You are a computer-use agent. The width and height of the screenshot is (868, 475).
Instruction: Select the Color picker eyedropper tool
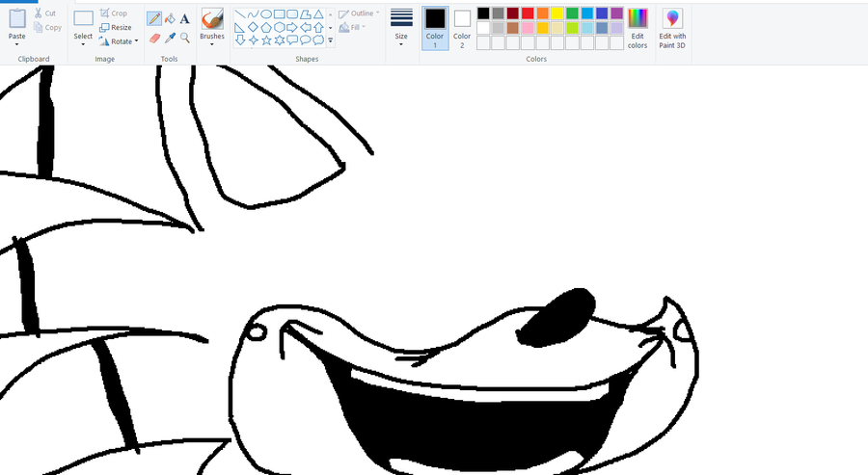click(x=170, y=38)
